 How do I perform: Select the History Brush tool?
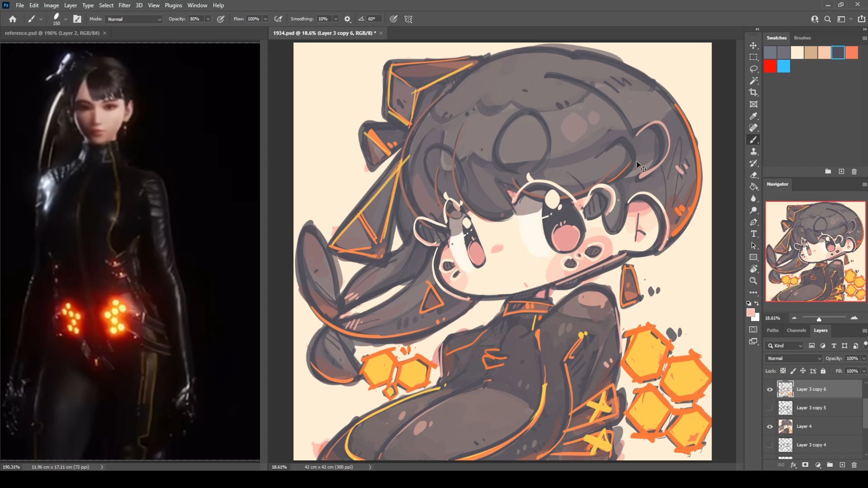753,164
